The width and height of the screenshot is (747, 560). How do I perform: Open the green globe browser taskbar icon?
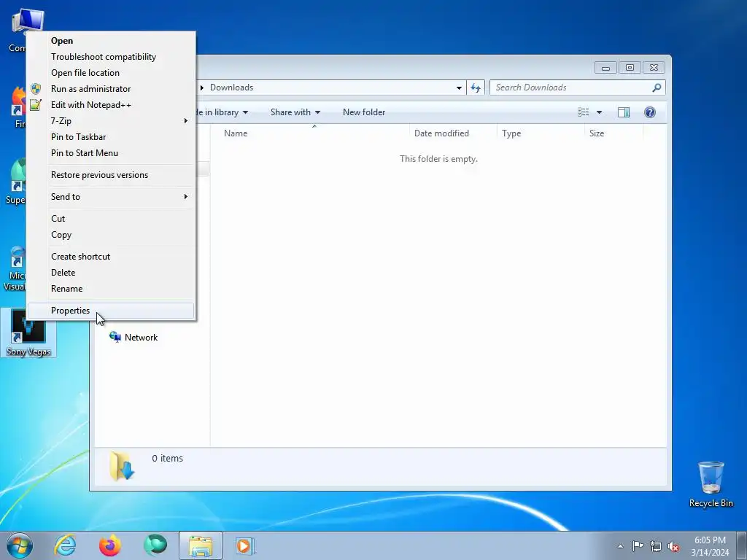tap(155, 546)
